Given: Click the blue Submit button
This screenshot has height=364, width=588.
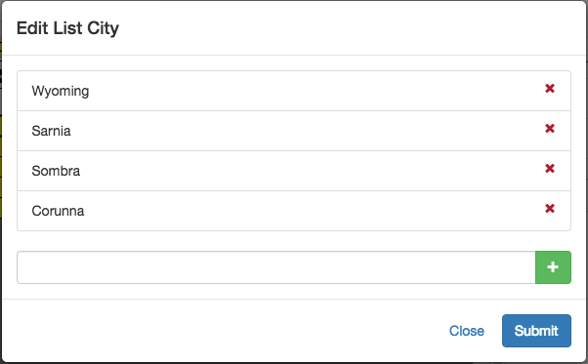Looking at the screenshot, I should (x=536, y=331).
